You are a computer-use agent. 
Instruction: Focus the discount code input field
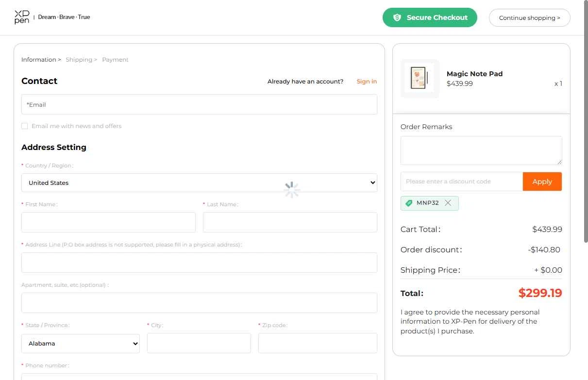[462, 182]
